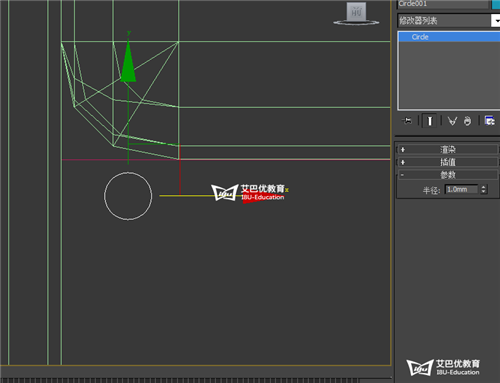This screenshot has height=383, width=500.
Task: Click the Circle001 object name field
Action: [x=443, y=4]
